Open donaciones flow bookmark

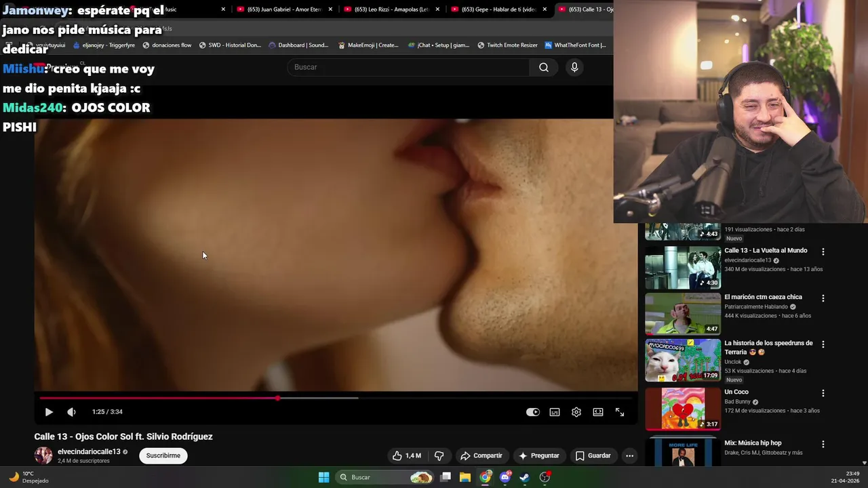click(x=167, y=45)
